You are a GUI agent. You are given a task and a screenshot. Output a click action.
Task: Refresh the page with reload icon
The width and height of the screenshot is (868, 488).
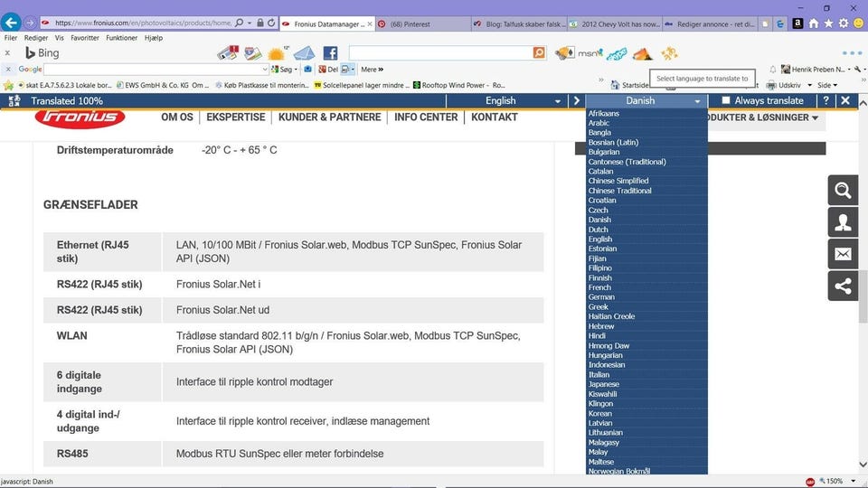(271, 23)
